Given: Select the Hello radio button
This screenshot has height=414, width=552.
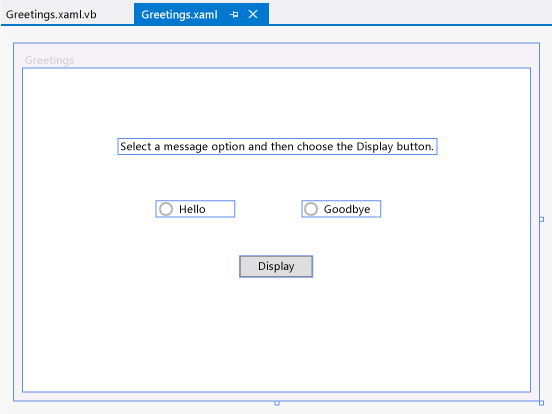Looking at the screenshot, I should [195, 209].
